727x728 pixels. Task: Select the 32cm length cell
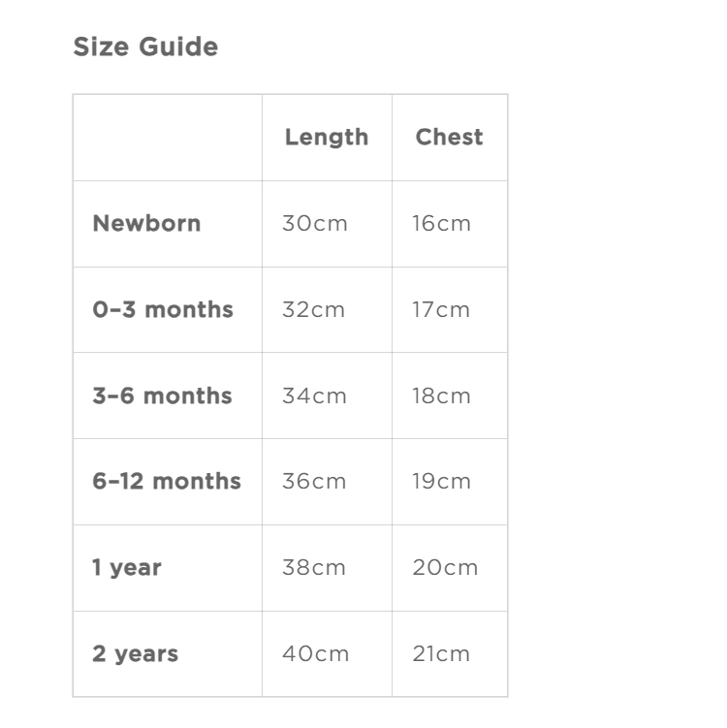click(x=313, y=309)
